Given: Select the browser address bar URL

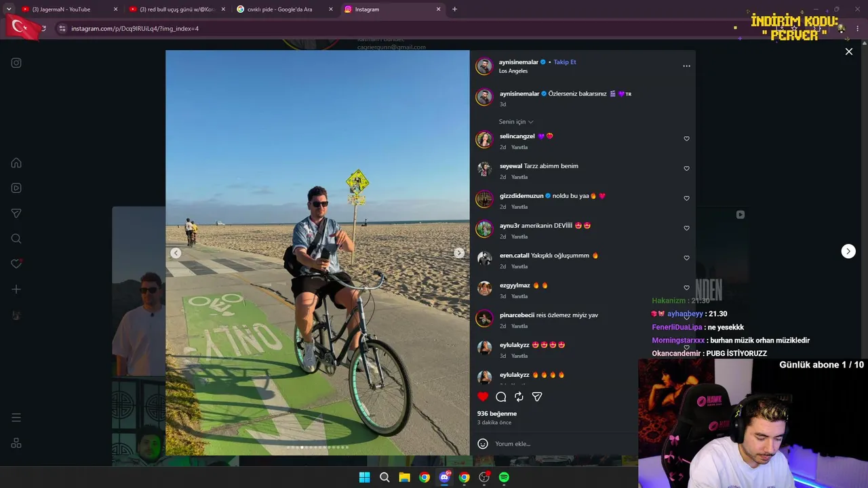Looking at the screenshot, I should [x=135, y=28].
